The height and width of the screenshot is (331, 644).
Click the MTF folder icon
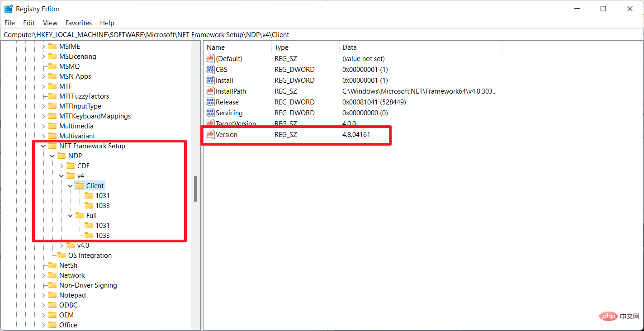point(52,86)
